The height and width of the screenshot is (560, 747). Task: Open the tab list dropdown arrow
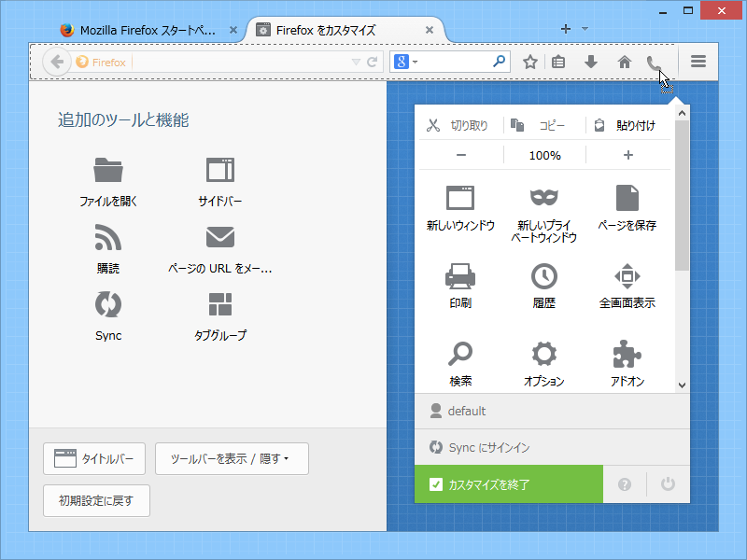point(585,29)
